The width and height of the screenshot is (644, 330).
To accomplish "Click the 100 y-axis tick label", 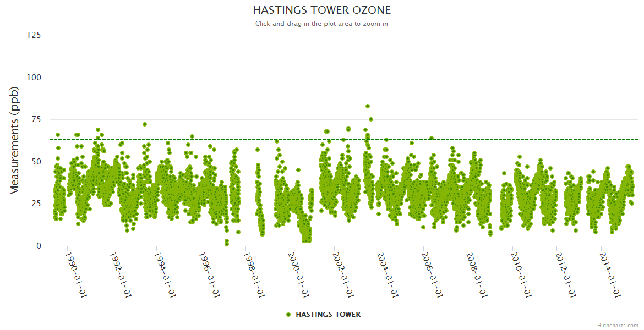I will coord(34,78).
